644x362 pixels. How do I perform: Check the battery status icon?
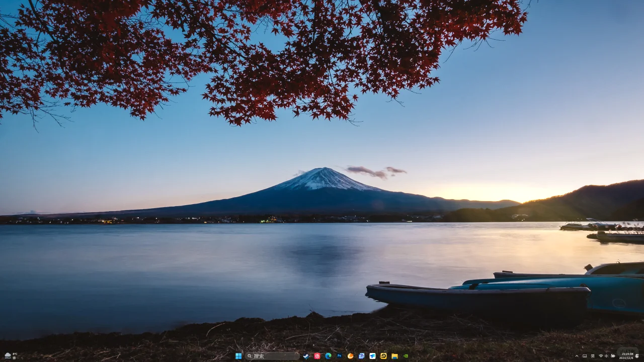tap(613, 356)
